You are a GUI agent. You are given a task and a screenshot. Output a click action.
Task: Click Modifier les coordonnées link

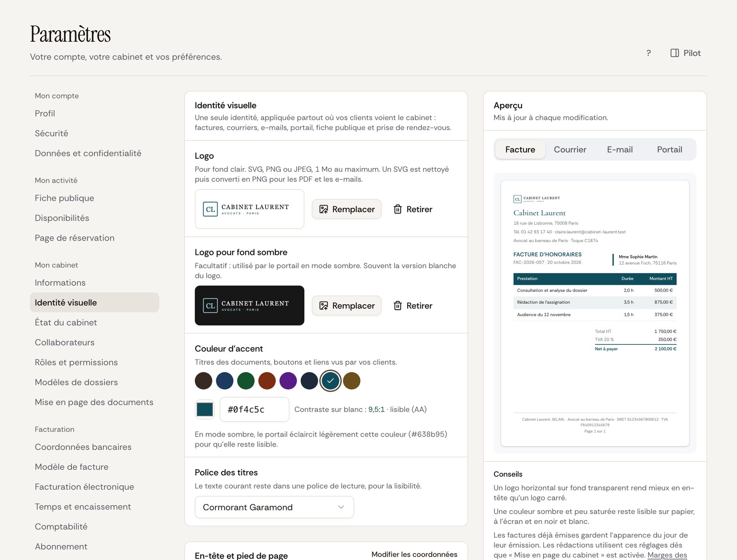[414, 554]
